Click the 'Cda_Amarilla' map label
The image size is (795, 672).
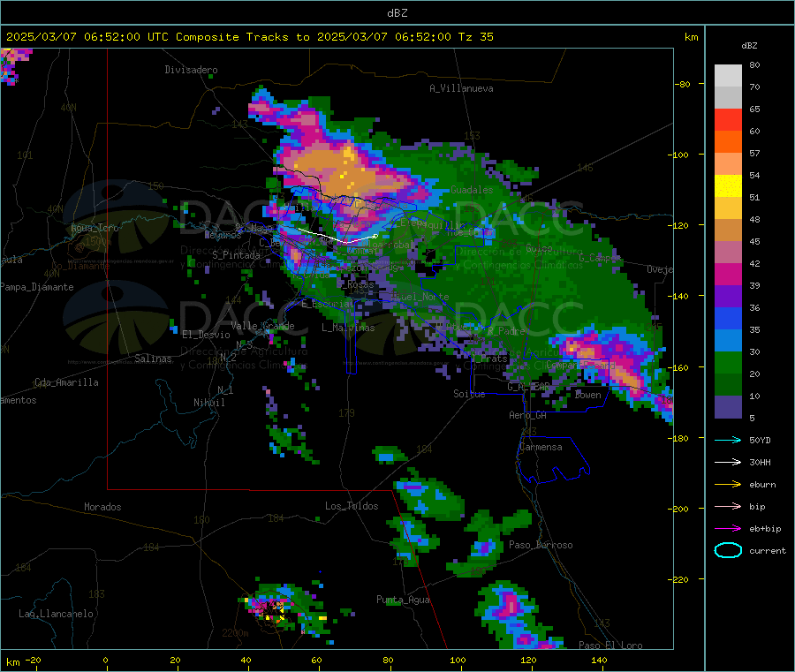[66, 382]
